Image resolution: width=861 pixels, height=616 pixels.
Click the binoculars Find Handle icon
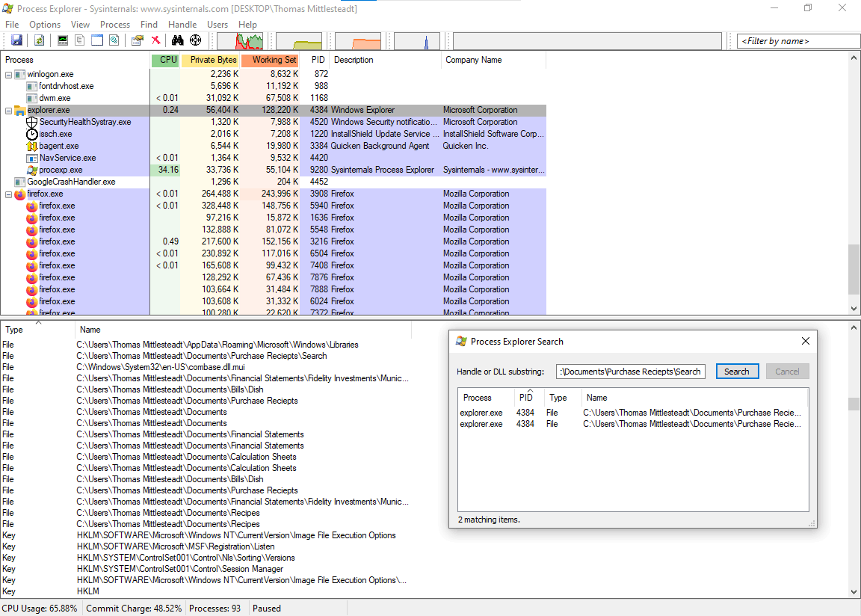[x=177, y=40]
